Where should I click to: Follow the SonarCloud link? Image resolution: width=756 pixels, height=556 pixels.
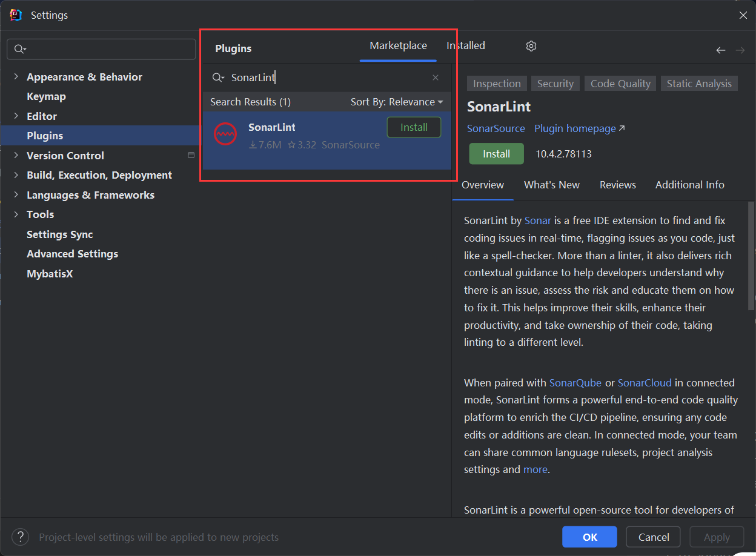(x=645, y=383)
